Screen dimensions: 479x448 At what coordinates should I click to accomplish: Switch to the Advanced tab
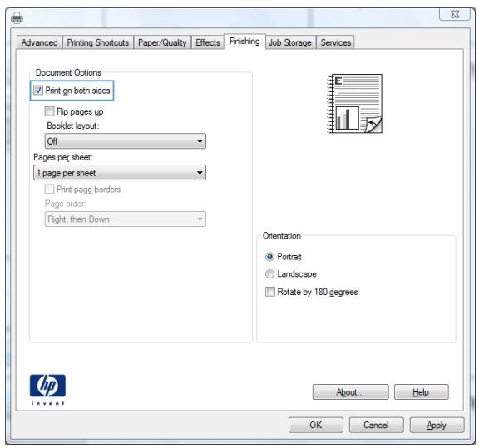[x=40, y=42]
